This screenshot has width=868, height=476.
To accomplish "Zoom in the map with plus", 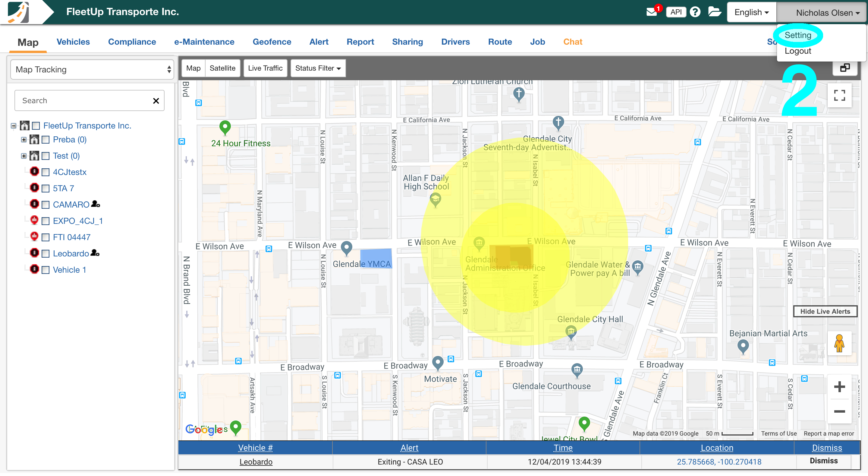I will (x=839, y=387).
